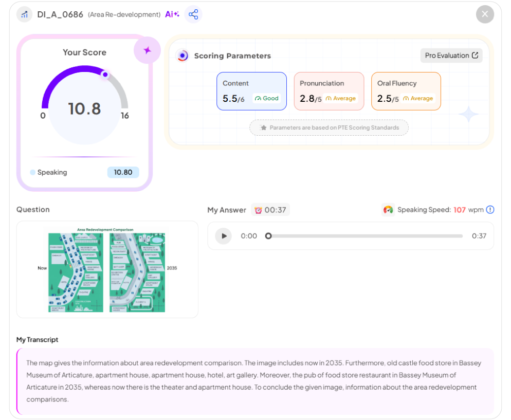Image resolution: width=511 pixels, height=420 pixels.
Task: Click the sparkle badge on Your Score card
Action: pos(147,50)
